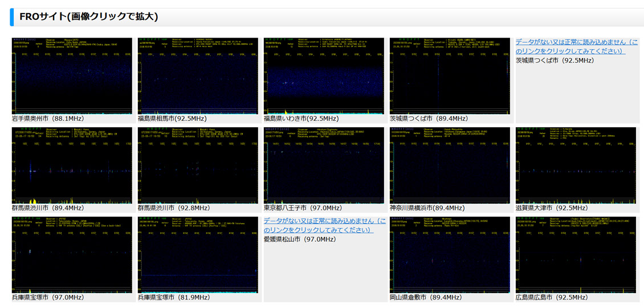
Task: Enlarge the 岡山県倉敷市 89.4MHz spectrogram
Action: click(450, 254)
